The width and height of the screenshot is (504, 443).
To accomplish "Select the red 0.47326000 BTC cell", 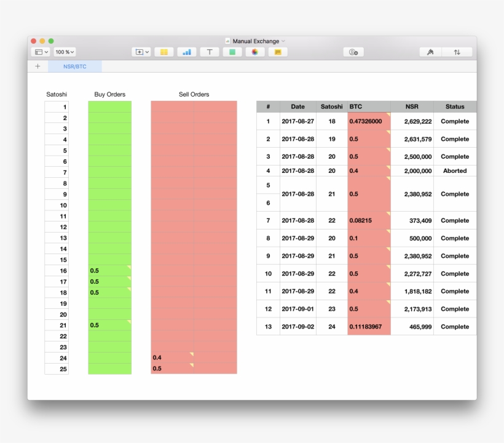I will 368,121.
